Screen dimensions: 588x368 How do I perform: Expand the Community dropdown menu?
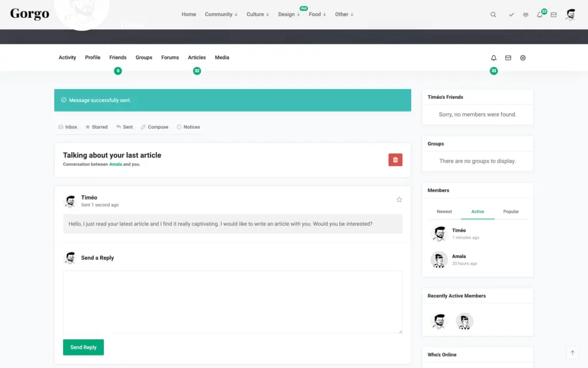click(x=220, y=14)
